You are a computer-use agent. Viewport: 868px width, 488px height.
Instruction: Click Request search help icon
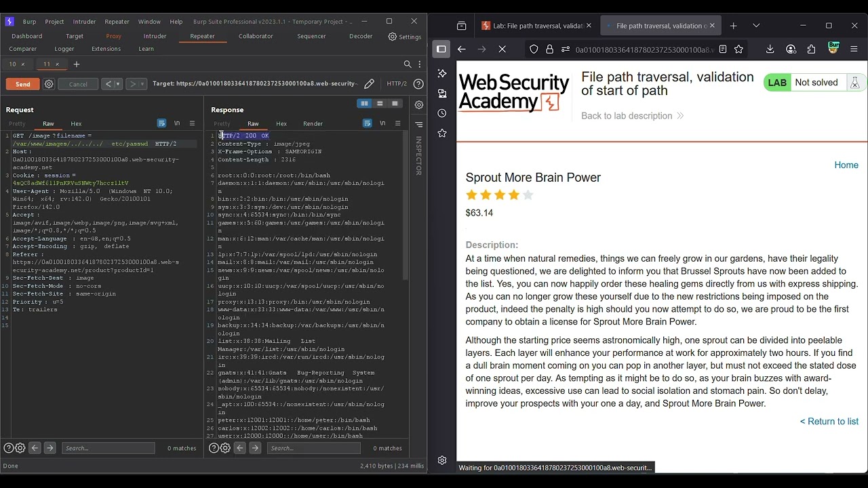9,448
